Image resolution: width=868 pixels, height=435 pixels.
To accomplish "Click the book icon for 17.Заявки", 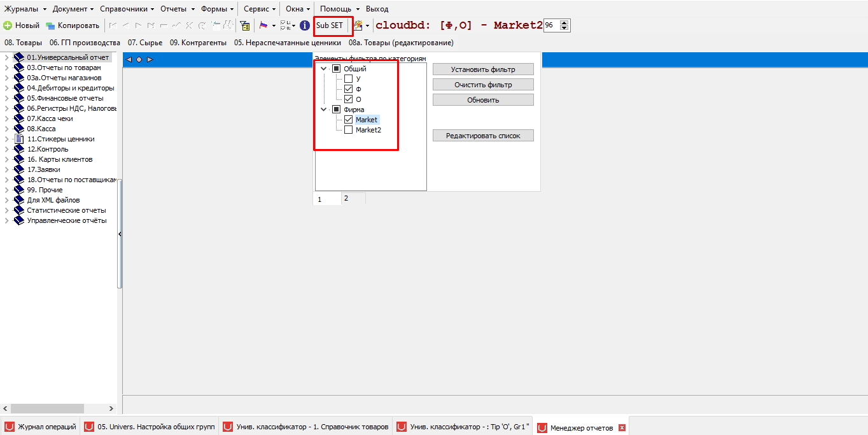I will (19, 169).
